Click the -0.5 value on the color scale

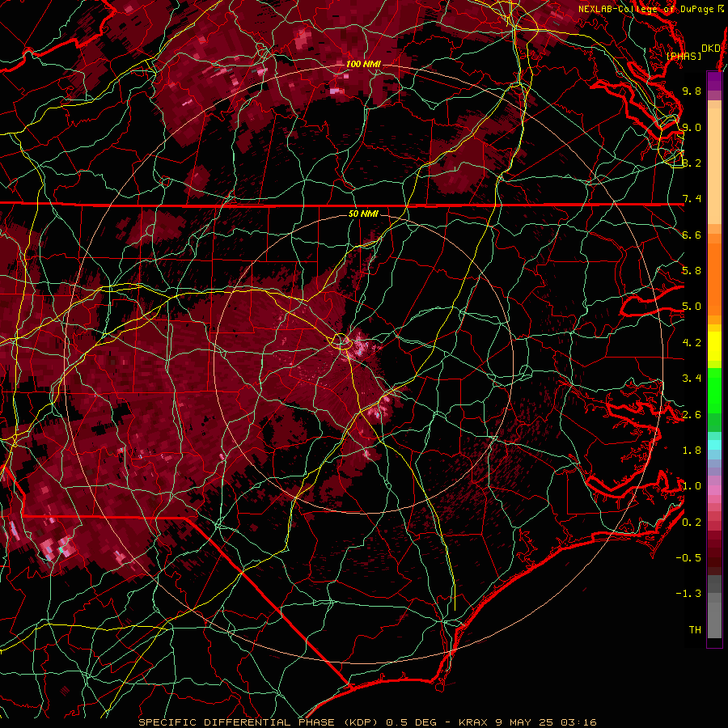[688, 558]
